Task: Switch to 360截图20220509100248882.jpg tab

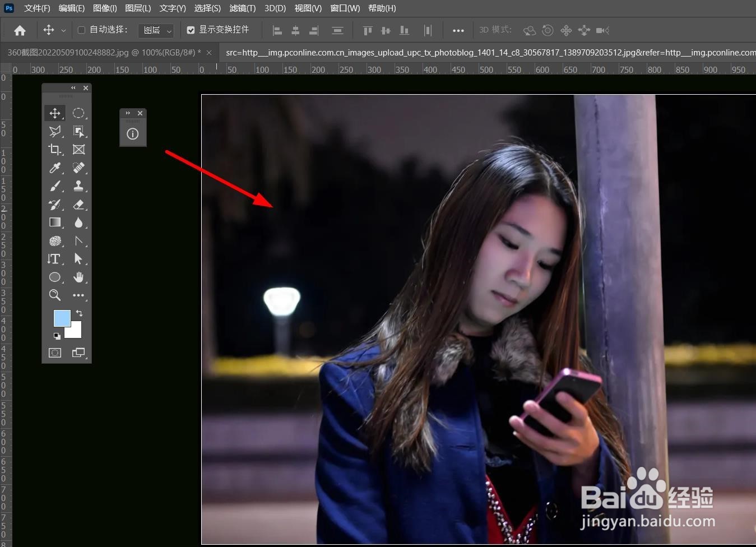Action: click(x=104, y=53)
